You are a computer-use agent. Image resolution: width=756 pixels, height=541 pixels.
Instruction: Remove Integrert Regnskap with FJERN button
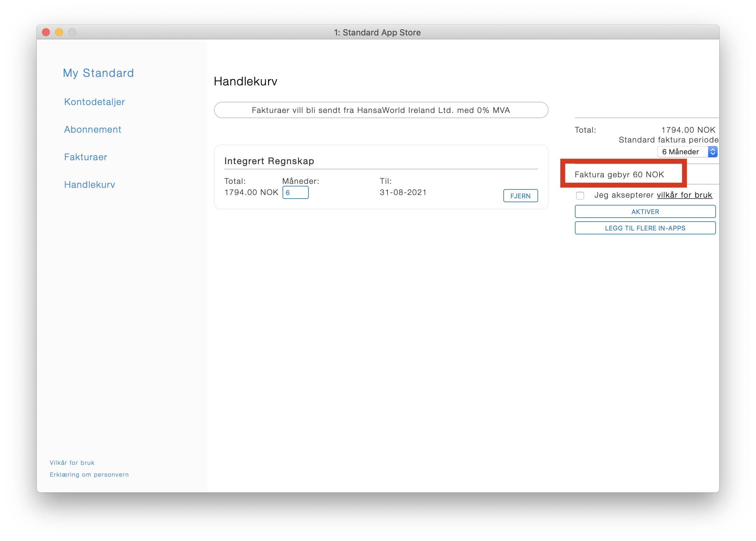tap(520, 196)
